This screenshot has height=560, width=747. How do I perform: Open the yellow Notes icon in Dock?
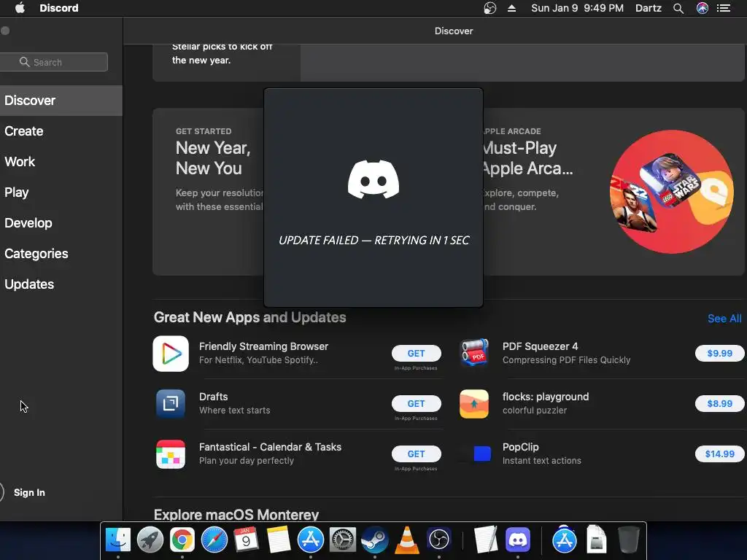(278, 540)
